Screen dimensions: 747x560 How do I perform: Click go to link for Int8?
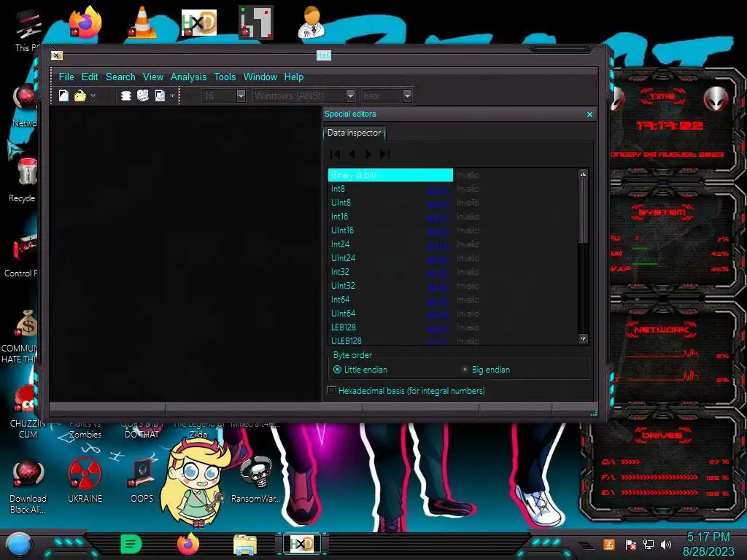[438, 190]
